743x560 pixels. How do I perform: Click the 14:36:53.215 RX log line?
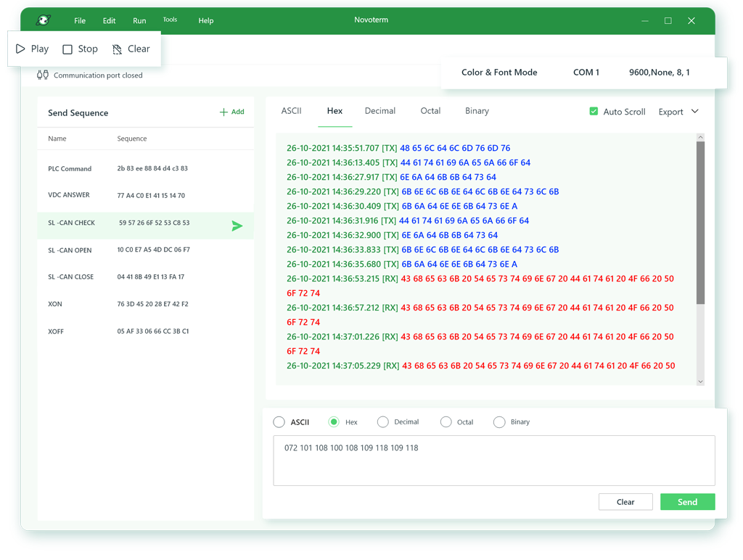click(x=480, y=286)
